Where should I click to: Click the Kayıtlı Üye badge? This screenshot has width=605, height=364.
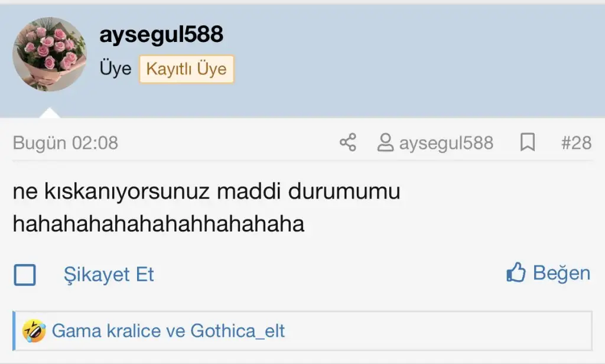[186, 69]
